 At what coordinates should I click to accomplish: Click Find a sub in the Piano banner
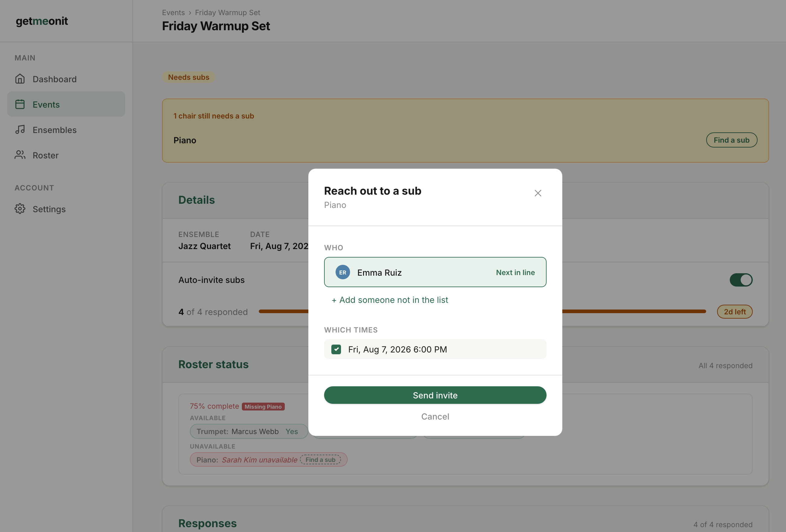click(731, 140)
